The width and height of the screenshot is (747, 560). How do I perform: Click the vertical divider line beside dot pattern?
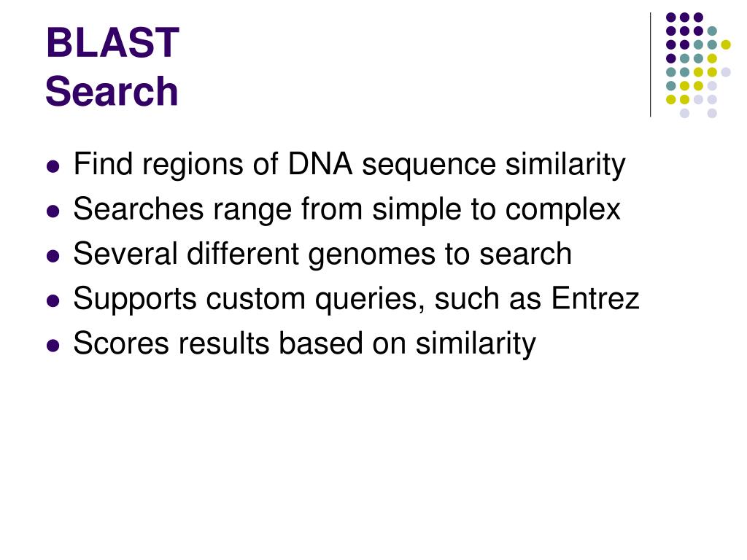650,65
